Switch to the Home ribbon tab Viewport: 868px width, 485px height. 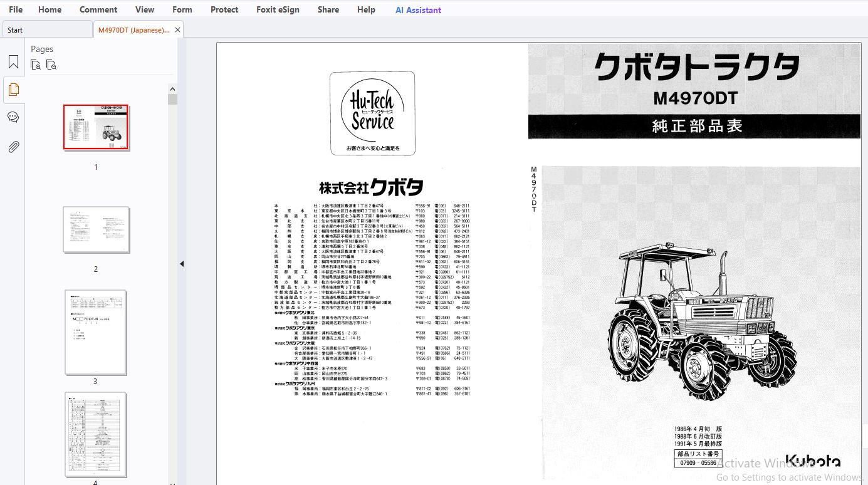[50, 9]
